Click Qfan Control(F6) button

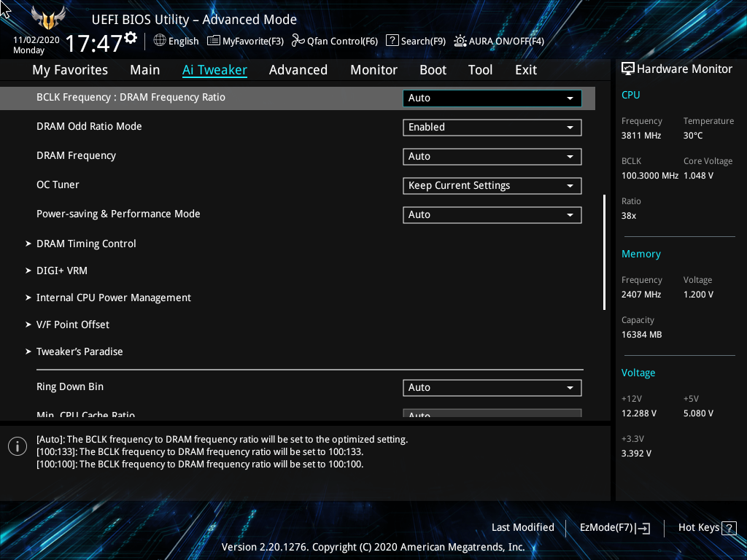click(334, 41)
